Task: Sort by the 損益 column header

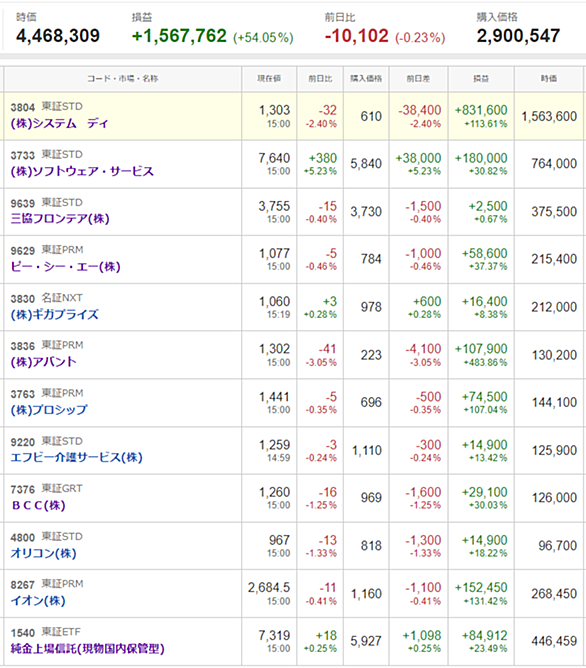Action: 481,78
